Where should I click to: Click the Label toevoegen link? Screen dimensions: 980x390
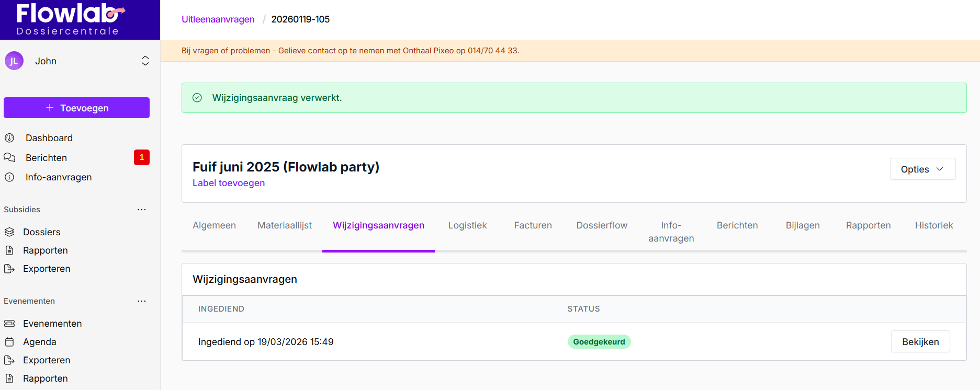click(x=229, y=183)
